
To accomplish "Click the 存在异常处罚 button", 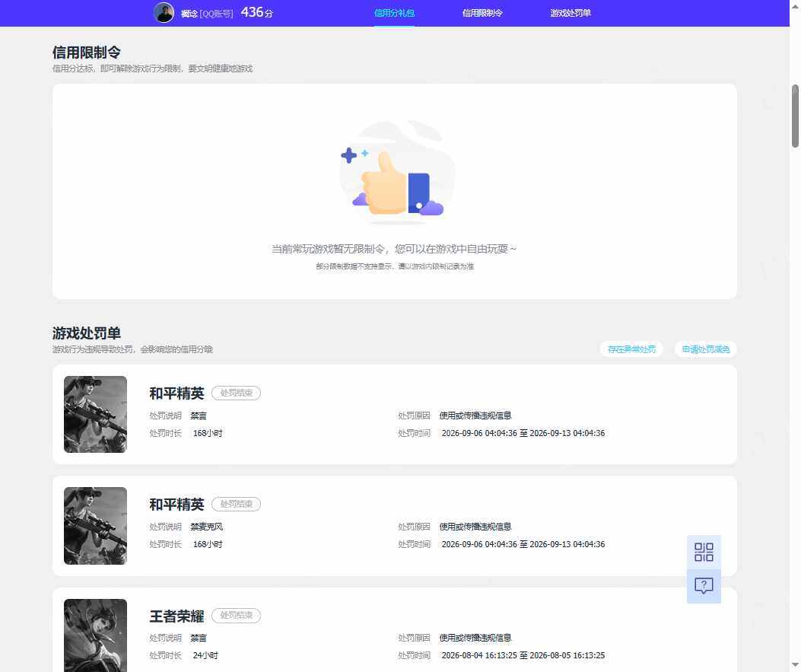I will click(x=631, y=349).
